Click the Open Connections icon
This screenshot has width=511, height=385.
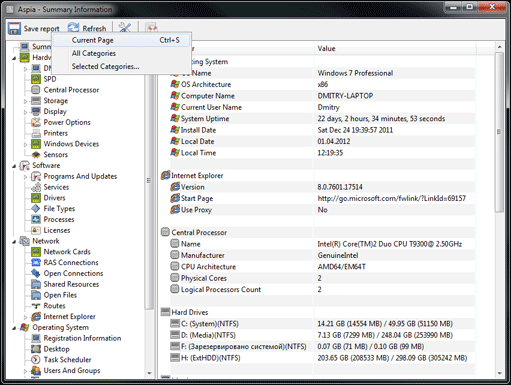36,273
